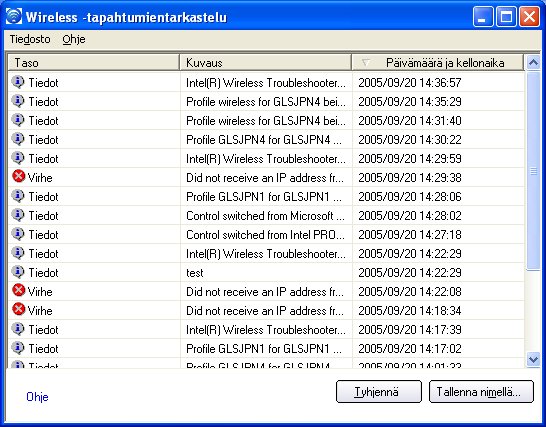Viewport: 546px width, 427px height.
Task: Sort by the Taso column header
Action: coord(93,63)
